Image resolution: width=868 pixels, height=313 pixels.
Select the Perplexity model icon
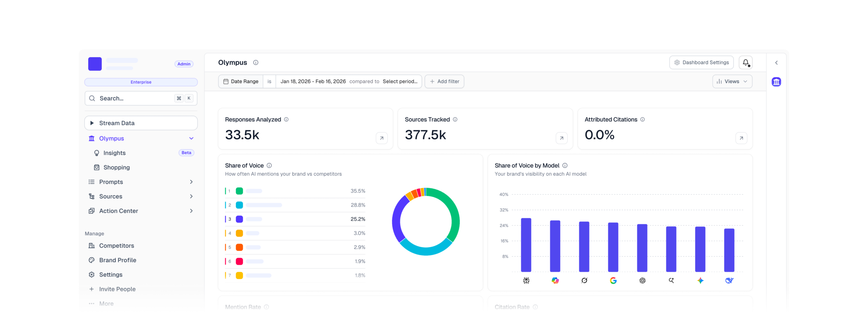[x=526, y=280]
